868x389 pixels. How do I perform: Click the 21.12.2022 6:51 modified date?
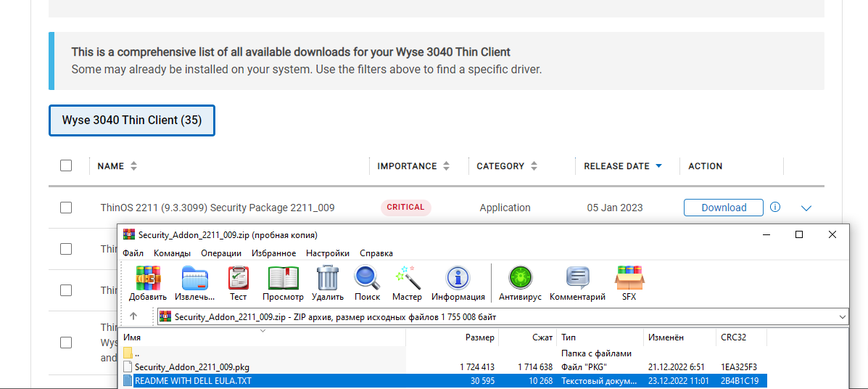click(x=677, y=367)
